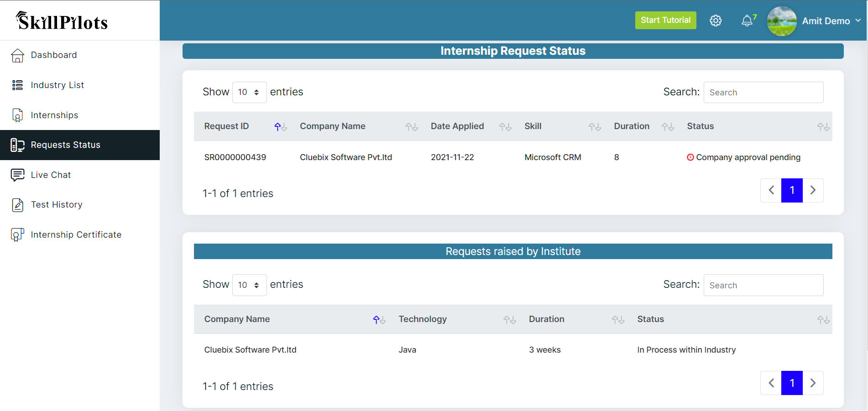The image size is (868, 411).
Task: Select page 1 in institute table pagination
Action: [792, 383]
